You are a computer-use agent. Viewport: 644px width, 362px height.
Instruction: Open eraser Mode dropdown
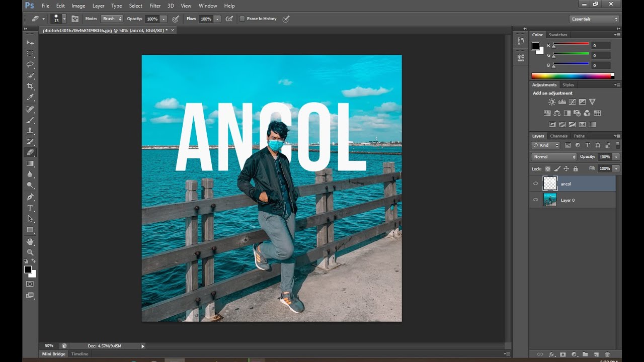111,19
